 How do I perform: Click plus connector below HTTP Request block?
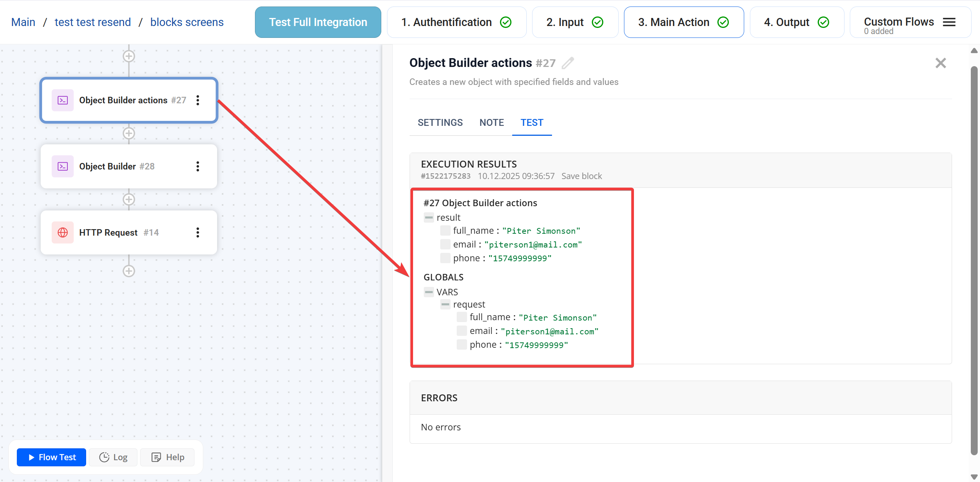[x=129, y=271]
